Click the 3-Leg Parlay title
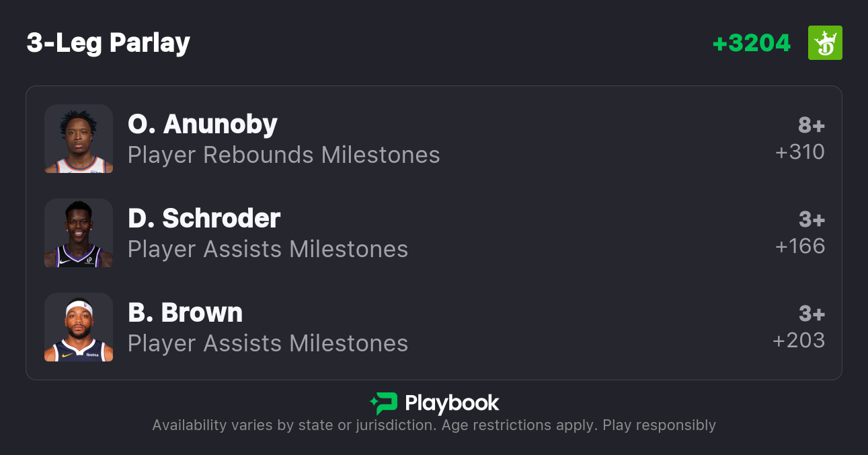This screenshot has width=868, height=455. 108,43
